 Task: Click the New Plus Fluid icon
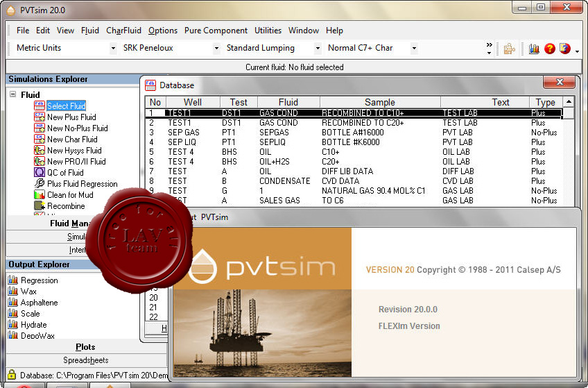click(x=40, y=117)
